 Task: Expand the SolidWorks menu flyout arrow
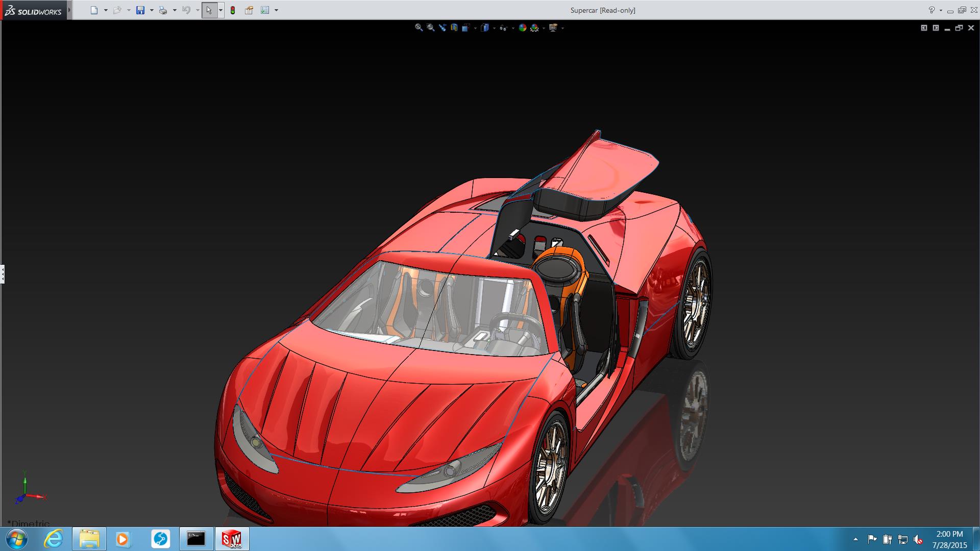pyautogui.click(x=69, y=10)
